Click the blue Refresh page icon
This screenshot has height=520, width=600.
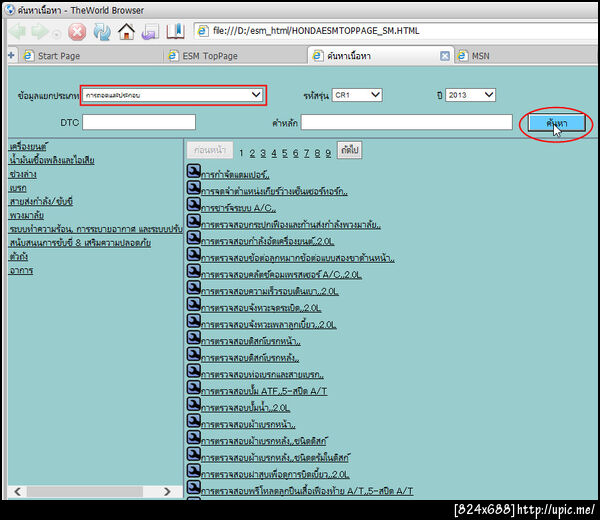tap(102, 32)
